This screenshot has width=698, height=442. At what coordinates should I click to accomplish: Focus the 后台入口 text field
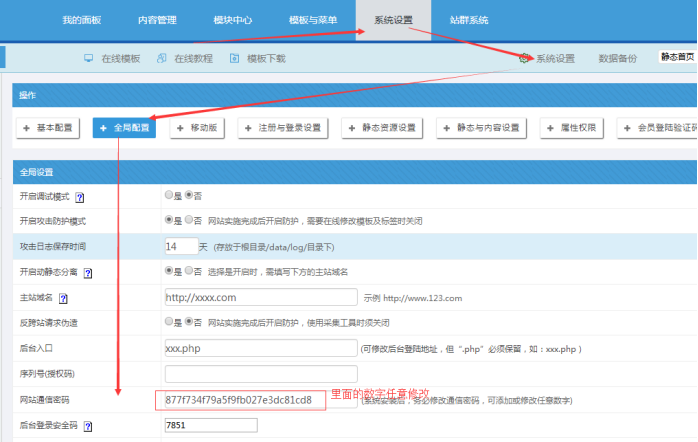click(260, 348)
